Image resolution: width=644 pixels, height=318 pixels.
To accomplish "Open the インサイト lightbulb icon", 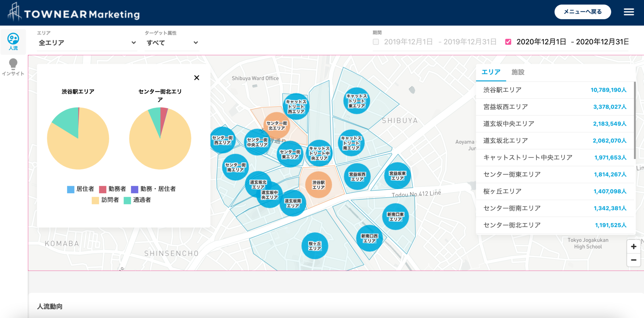I will (x=13, y=67).
